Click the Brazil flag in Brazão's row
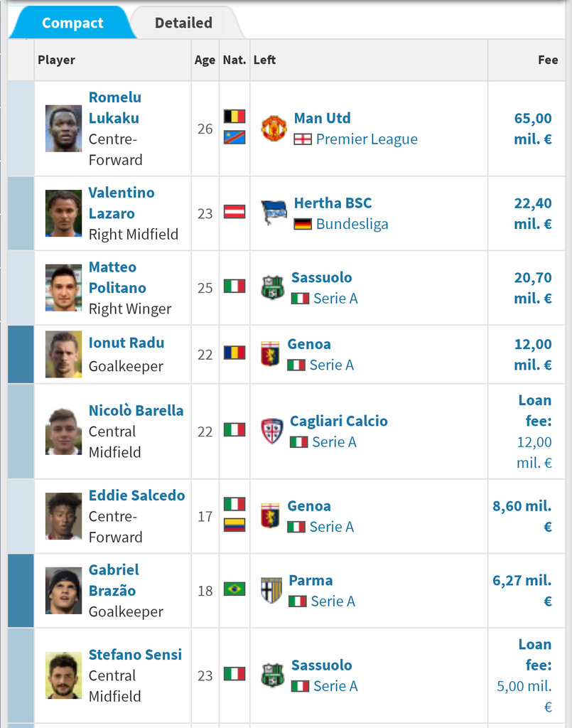 coord(234,589)
